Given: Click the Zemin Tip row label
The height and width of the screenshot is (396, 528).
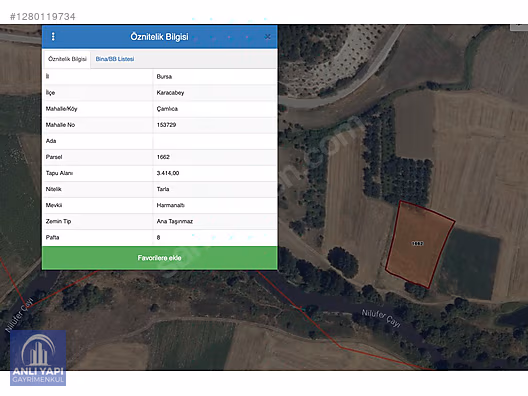Looking at the screenshot, I should pos(58,221).
